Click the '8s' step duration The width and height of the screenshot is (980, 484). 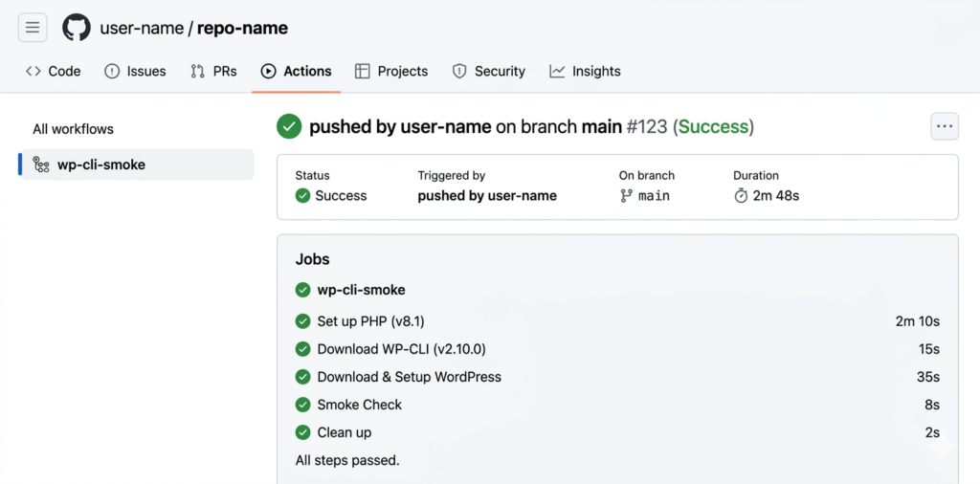932,405
